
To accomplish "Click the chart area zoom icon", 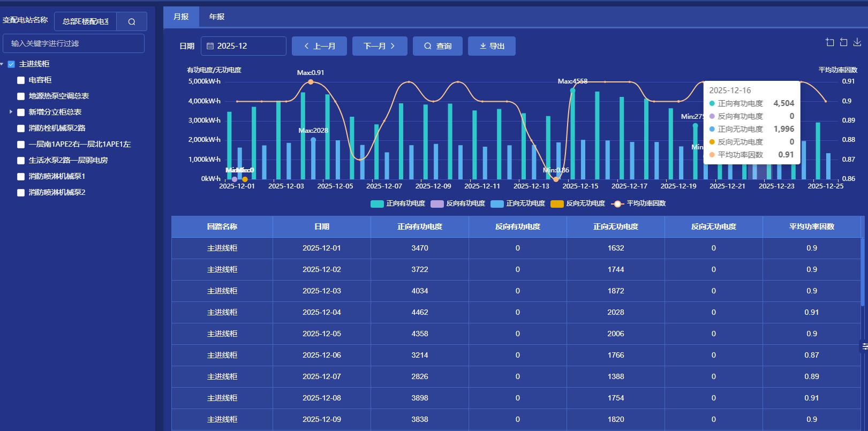I will pos(829,42).
